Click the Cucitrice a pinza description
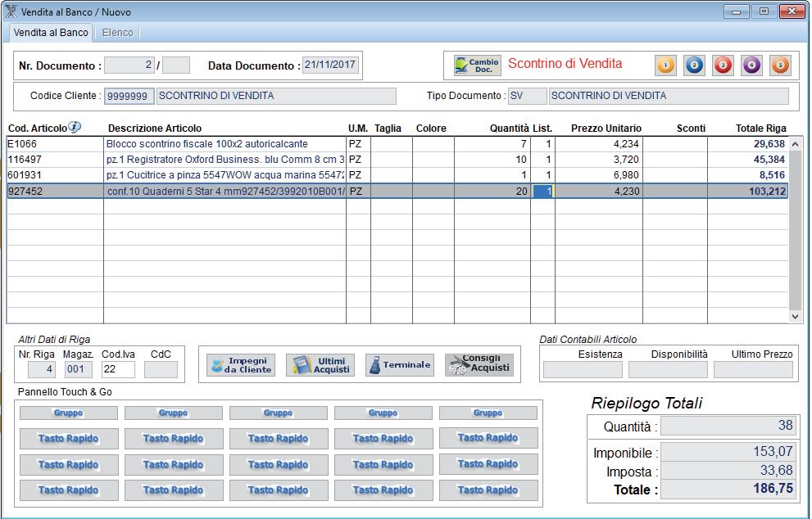This screenshot has height=519, width=812. pos(225,175)
